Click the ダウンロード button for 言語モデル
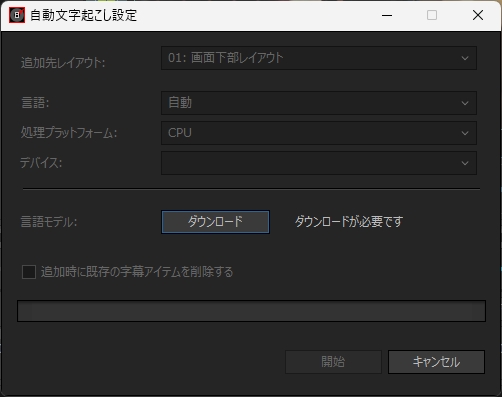The image size is (502, 397). (215, 222)
